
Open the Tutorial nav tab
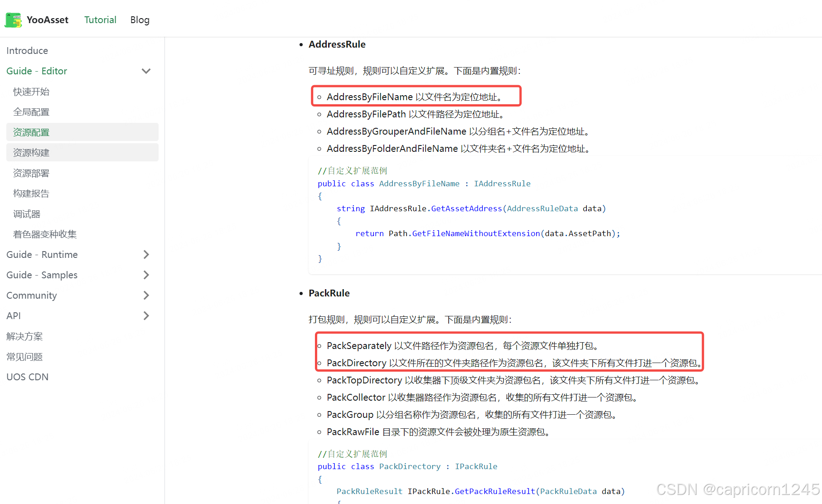pyautogui.click(x=100, y=20)
